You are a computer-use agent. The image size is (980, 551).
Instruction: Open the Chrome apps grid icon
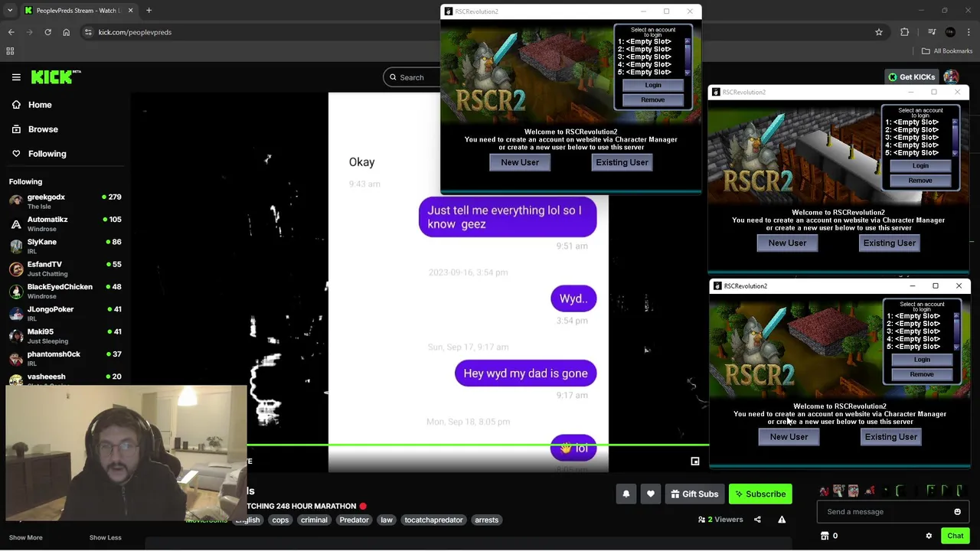pyautogui.click(x=10, y=51)
